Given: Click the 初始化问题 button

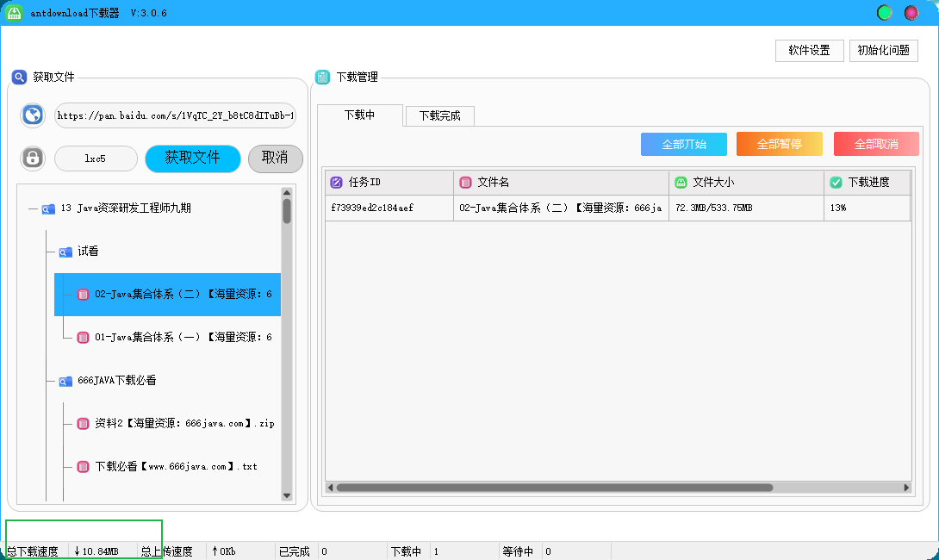Looking at the screenshot, I should coord(883,50).
